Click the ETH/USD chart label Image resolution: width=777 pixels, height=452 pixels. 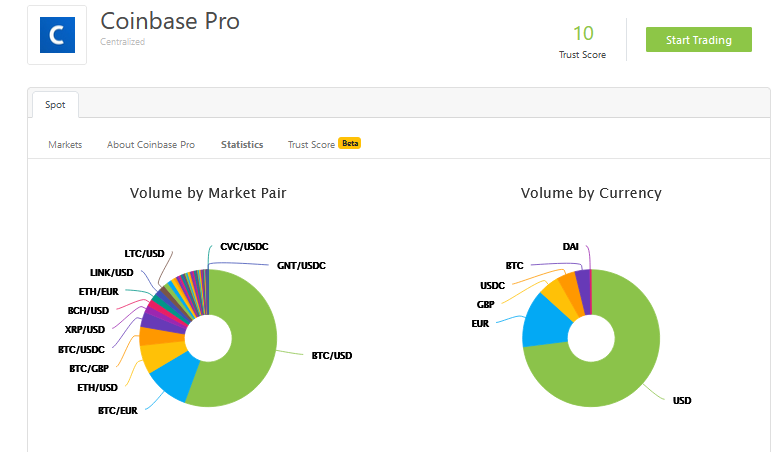(97, 387)
